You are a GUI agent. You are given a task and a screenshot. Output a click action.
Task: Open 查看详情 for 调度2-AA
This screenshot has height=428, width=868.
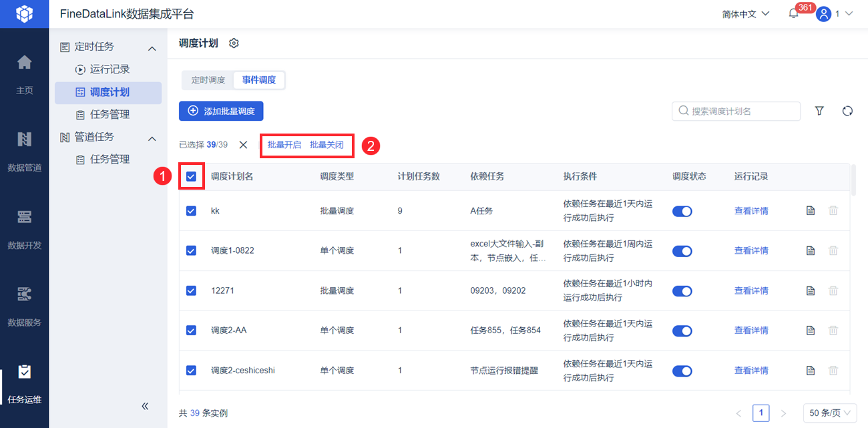click(x=751, y=331)
